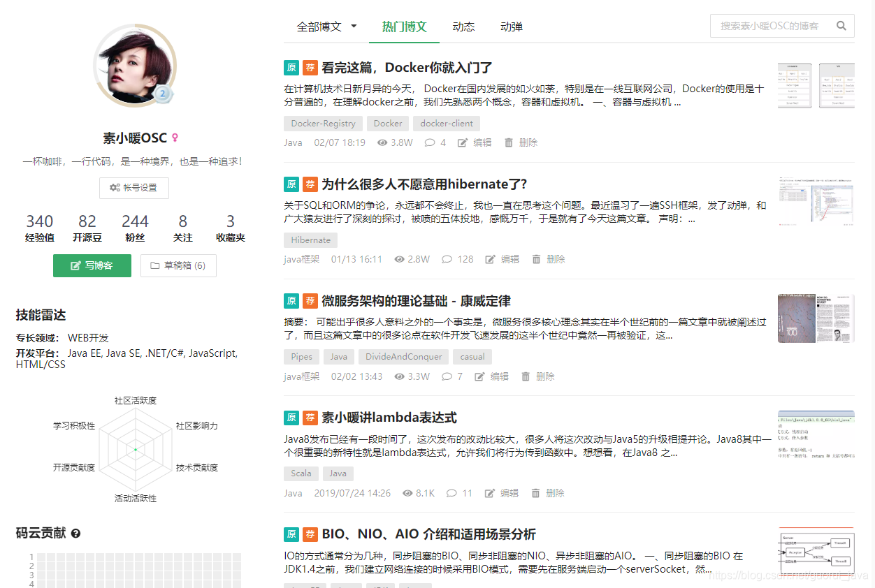Open post 素小暖讲lambda表达式
The height and width of the screenshot is (588, 875).
click(x=389, y=418)
